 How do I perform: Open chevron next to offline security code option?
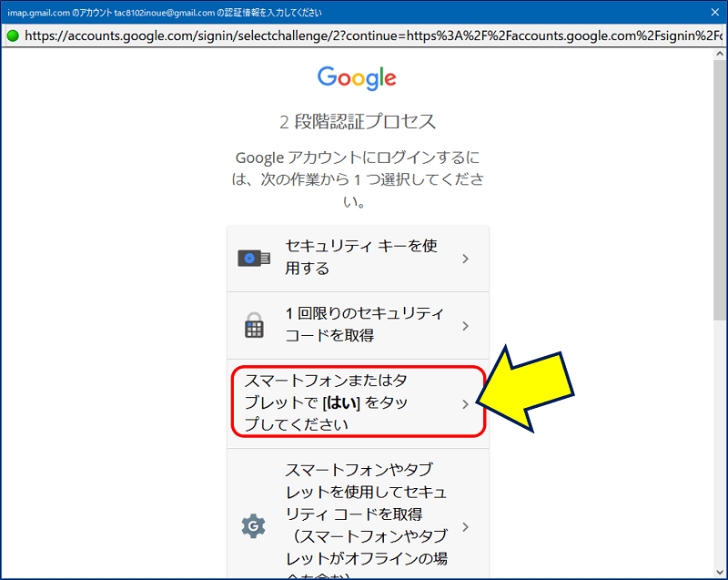(x=465, y=527)
